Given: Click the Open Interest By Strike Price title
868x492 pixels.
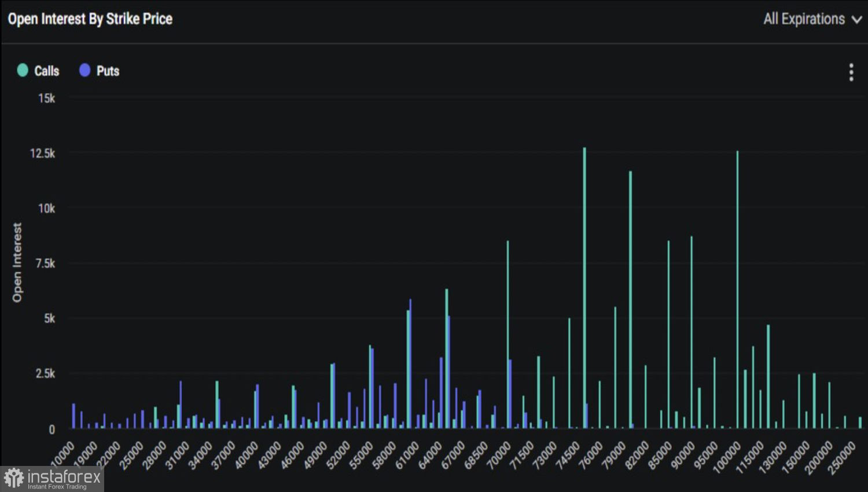Looking at the screenshot, I should (x=90, y=19).
